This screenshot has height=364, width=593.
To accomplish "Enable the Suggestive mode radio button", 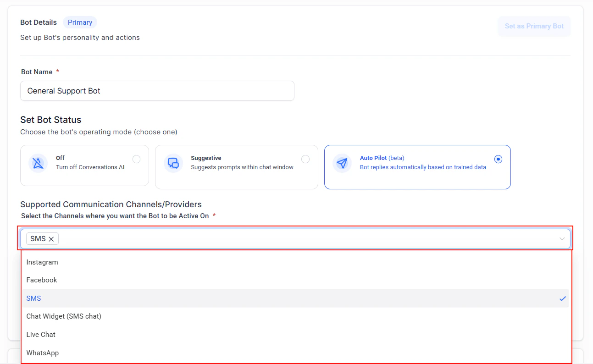I will (x=305, y=159).
